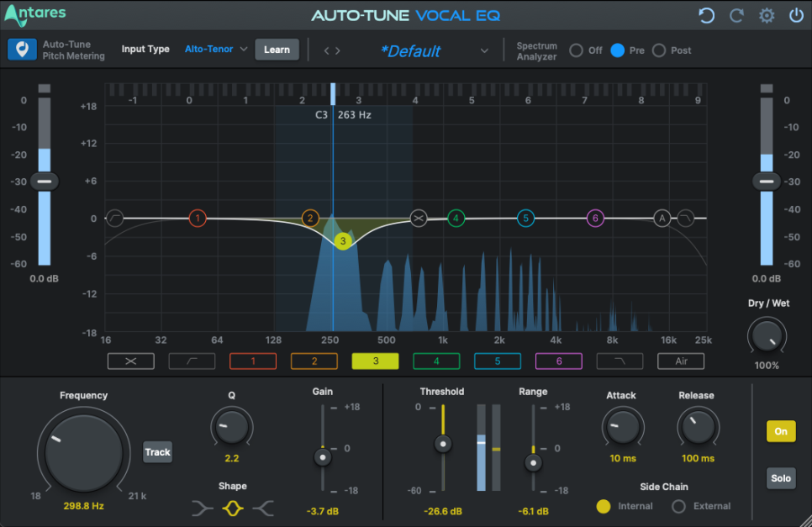Open the settings gear icon
The width and height of the screenshot is (812, 527).
pyautogui.click(x=767, y=15)
